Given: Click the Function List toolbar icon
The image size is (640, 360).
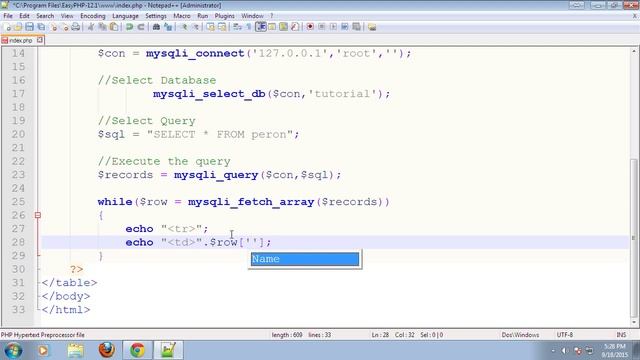Looking at the screenshot, I should (295, 27).
